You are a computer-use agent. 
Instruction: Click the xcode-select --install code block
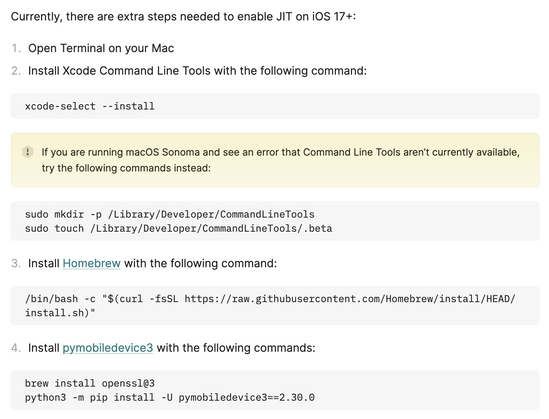point(275,106)
